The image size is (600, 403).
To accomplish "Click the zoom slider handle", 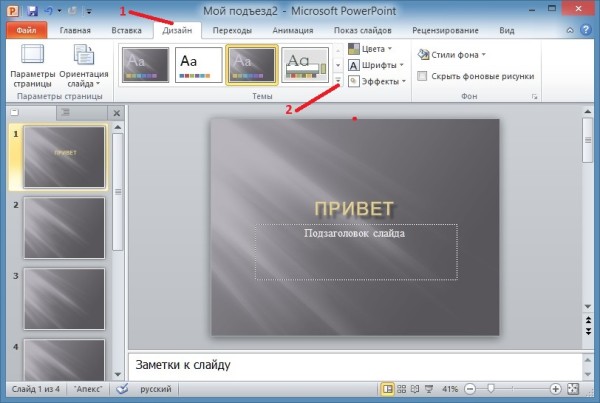I will point(491,389).
